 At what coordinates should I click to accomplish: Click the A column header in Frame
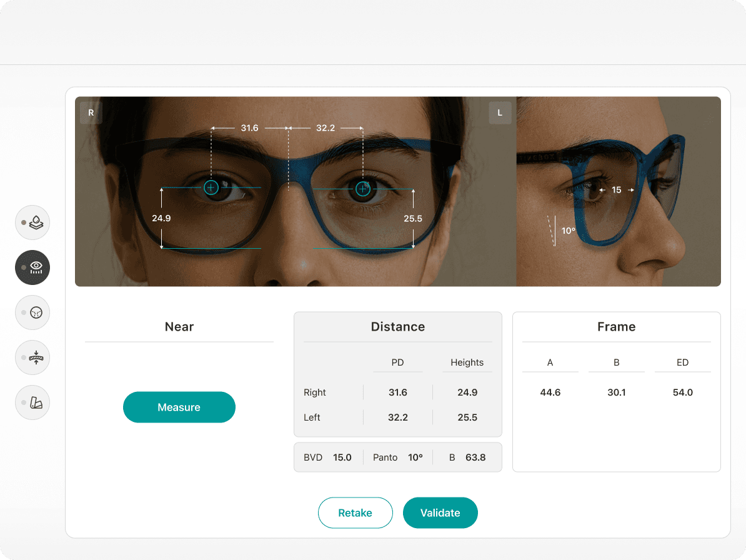(x=550, y=362)
